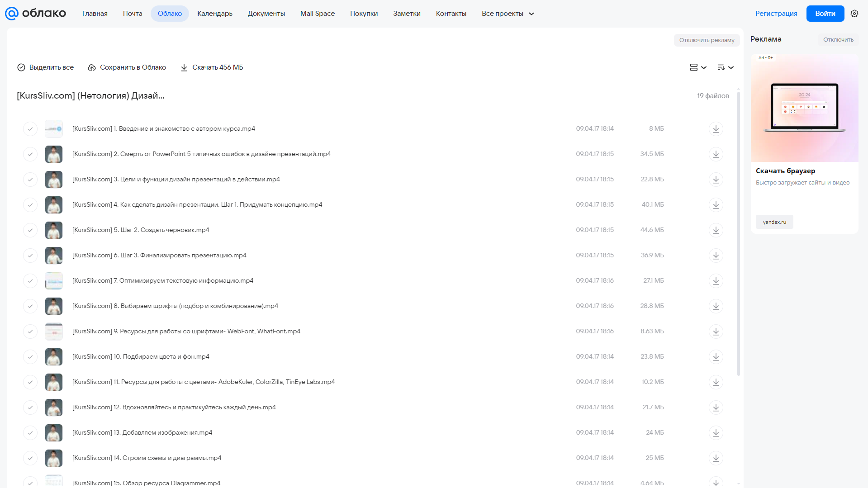This screenshot has height=488, width=868.
Task: Click the file list vertical scrollbar
Action: pyautogui.click(x=738, y=233)
